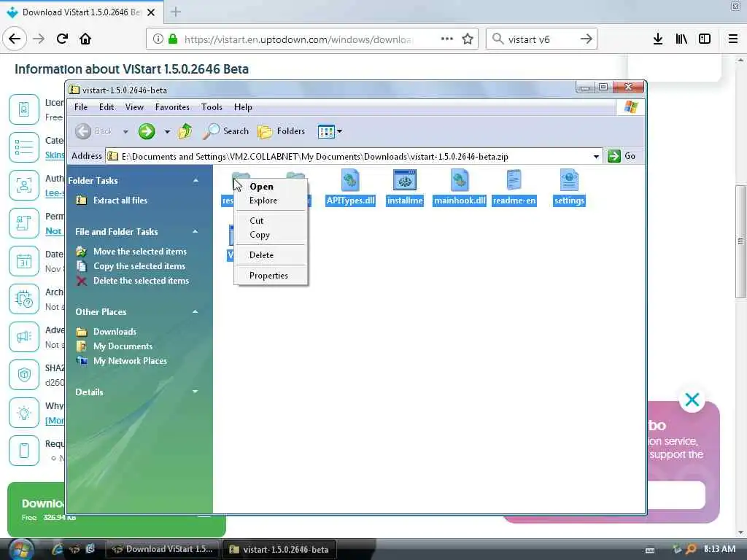Open Firefox library icon
The image size is (747, 560).
tap(681, 39)
